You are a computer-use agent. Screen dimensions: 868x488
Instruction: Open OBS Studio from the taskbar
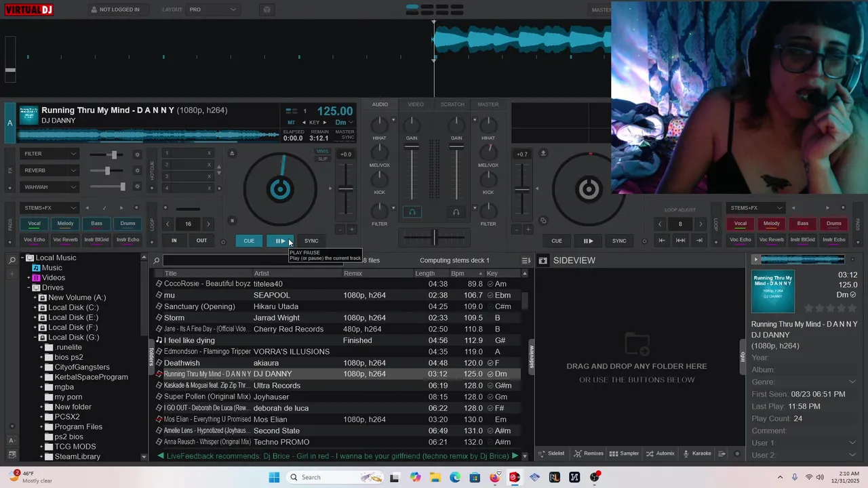point(595,477)
